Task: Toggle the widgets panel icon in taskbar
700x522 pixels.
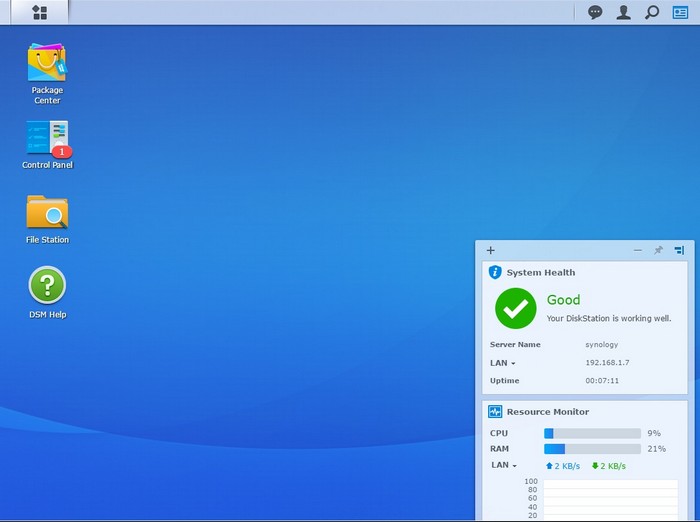Action: (680, 12)
